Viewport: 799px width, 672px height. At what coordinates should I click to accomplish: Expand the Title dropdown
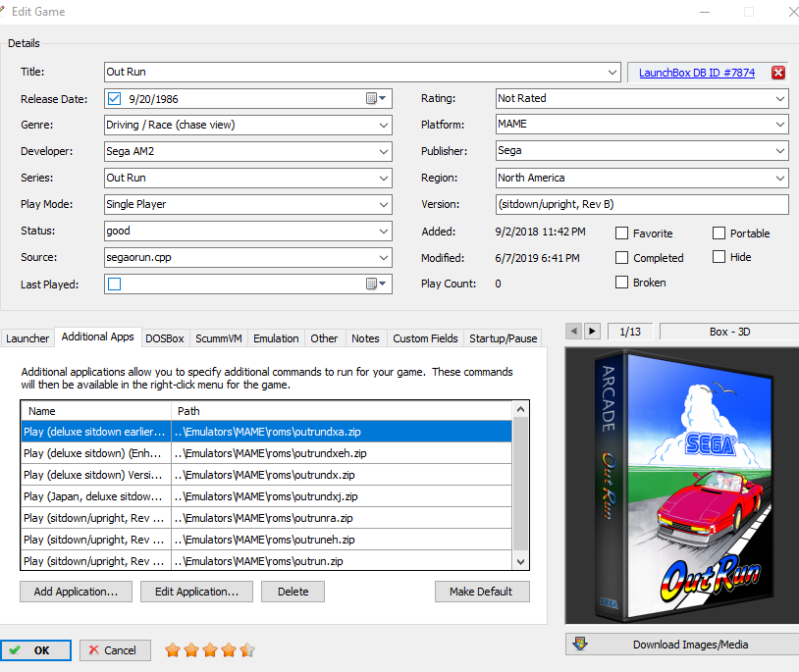point(613,73)
